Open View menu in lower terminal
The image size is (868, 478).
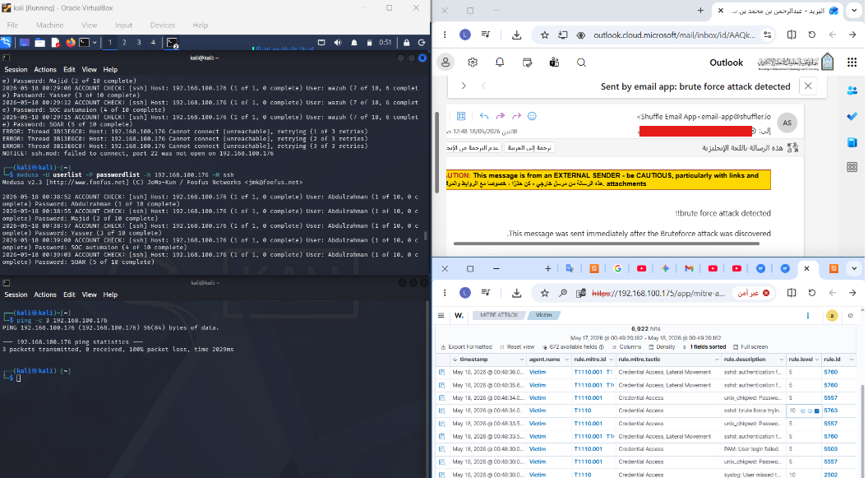pos(89,295)
